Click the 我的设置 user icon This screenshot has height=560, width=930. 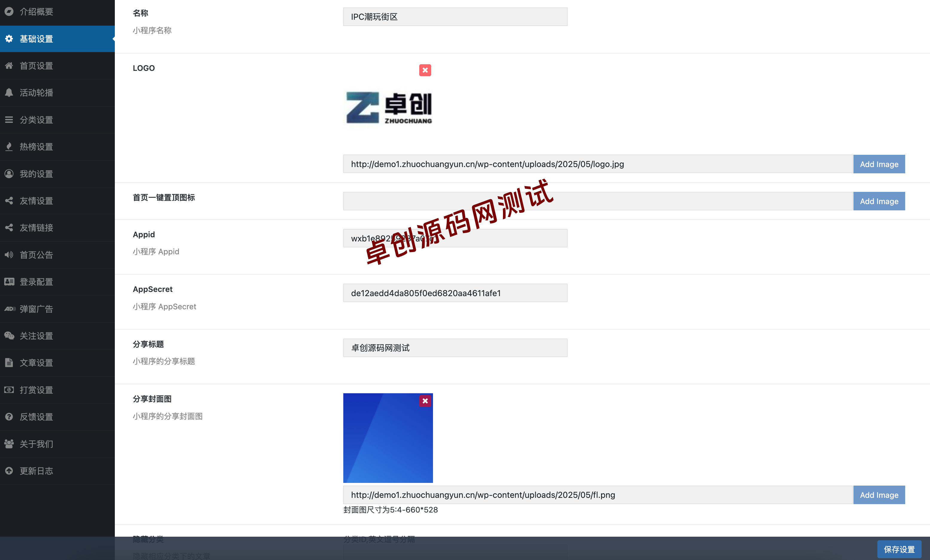pos(9,173)
